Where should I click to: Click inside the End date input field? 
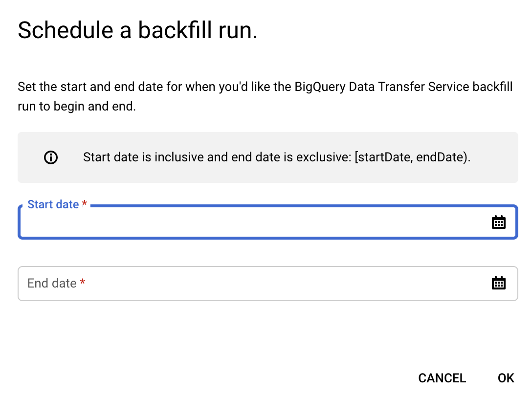[196, 284]
